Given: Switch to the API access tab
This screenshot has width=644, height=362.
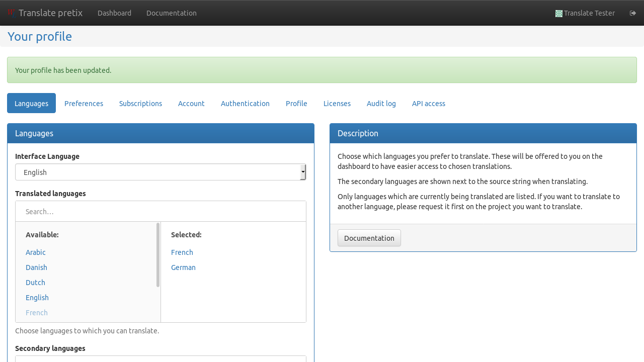Looking at the screenshot, I should pos(428,104).
